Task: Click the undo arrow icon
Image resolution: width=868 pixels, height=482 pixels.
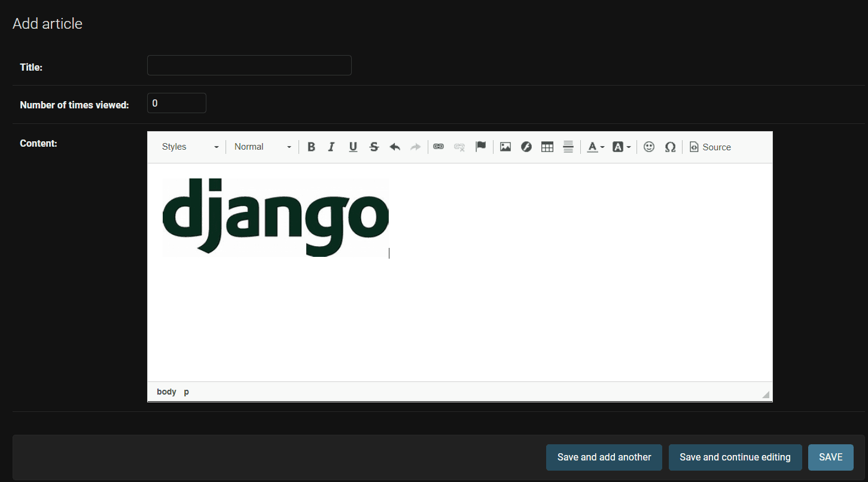Action: [x=395, y=147]
